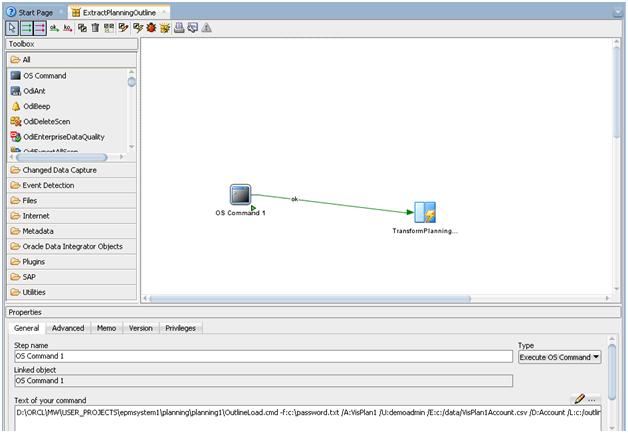
Task: Close the Start Page tab
Action: tap(61, 12)
